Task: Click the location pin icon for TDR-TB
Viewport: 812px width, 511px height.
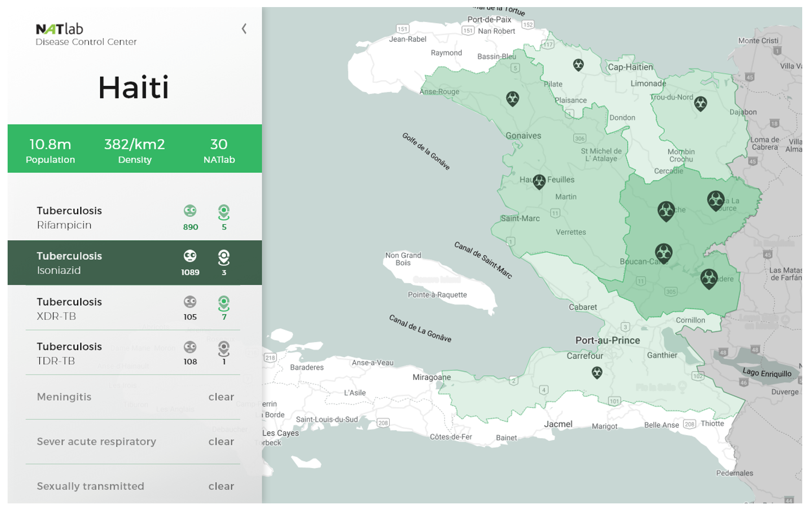Action: [223, 348]
